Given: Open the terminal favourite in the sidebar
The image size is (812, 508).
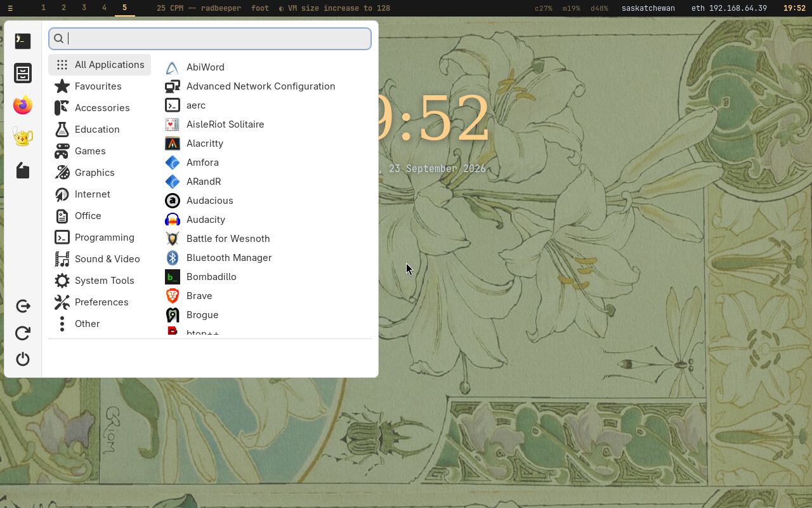Looking at the screenshot, I should pos(23,41).
